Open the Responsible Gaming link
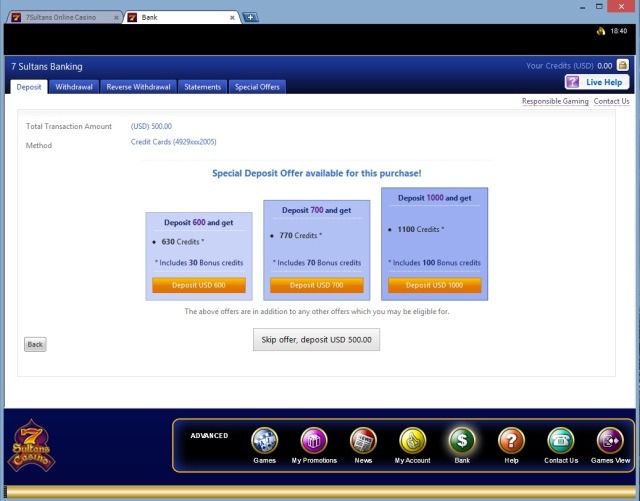This screenshot has height=501, width=640. pyautogui.click(x=555, y=101)
